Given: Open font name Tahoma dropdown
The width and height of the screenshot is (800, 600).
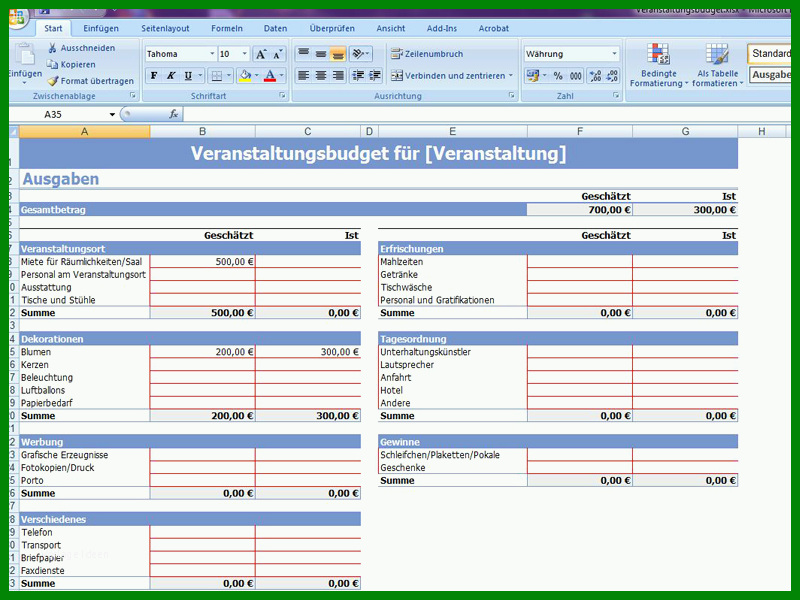Looking at the screenshot, I should (212, 54).
